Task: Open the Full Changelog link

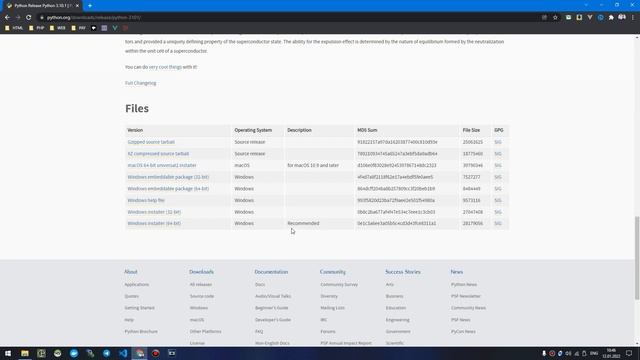Action: click(140, 83)
